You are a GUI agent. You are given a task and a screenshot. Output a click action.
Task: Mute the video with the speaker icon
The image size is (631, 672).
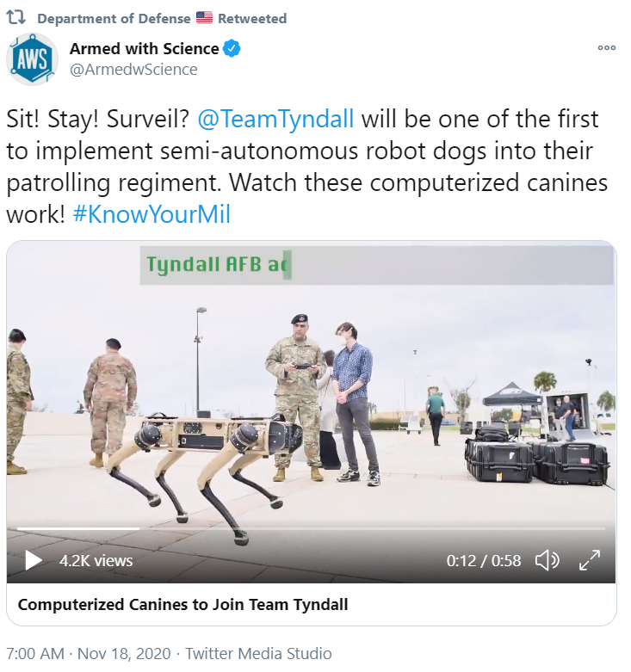(x=547, y=560)
